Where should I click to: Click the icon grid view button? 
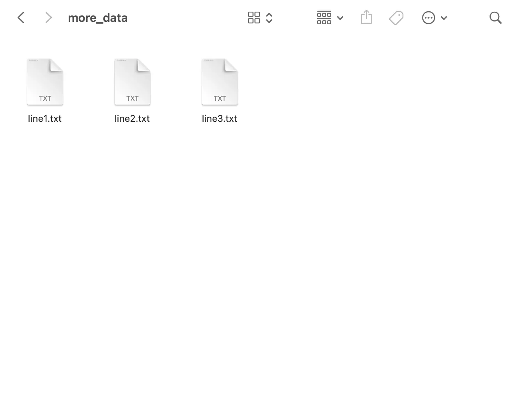click(x=254, y=18)
